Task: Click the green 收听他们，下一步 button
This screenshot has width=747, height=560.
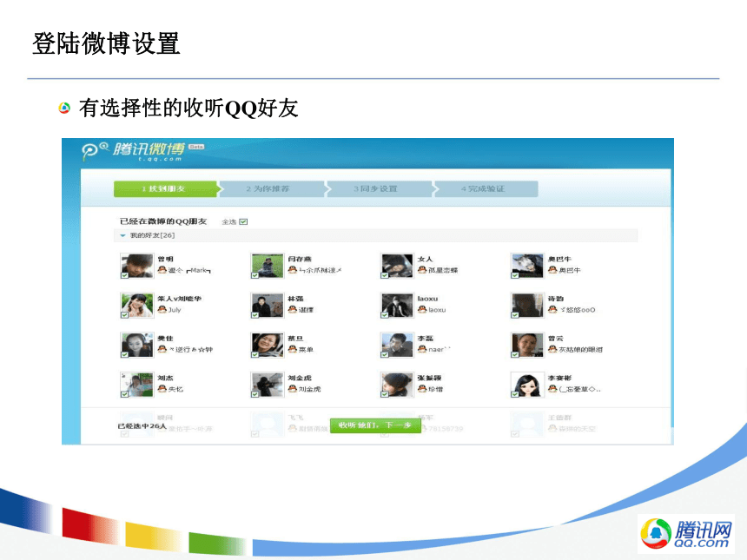Action: (x=375, y=425)
